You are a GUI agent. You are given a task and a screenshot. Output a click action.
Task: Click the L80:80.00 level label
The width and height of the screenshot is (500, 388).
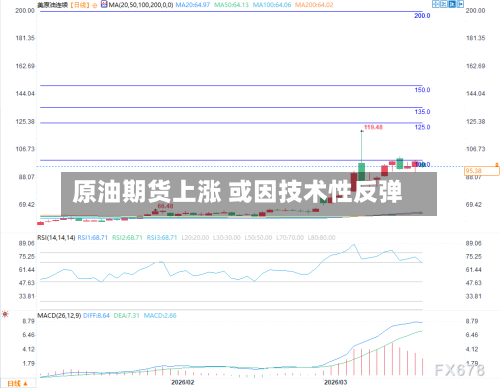[322, 238]
